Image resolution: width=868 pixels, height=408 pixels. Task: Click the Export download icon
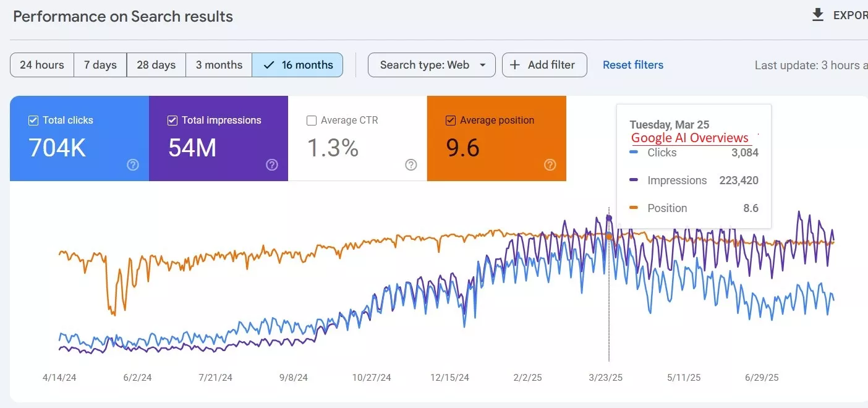(818, 14)
